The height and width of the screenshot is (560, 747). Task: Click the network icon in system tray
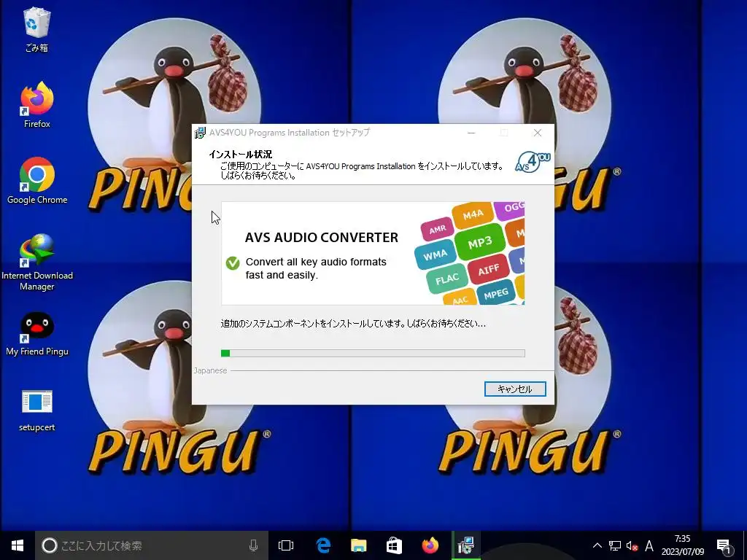click(614, 545)
